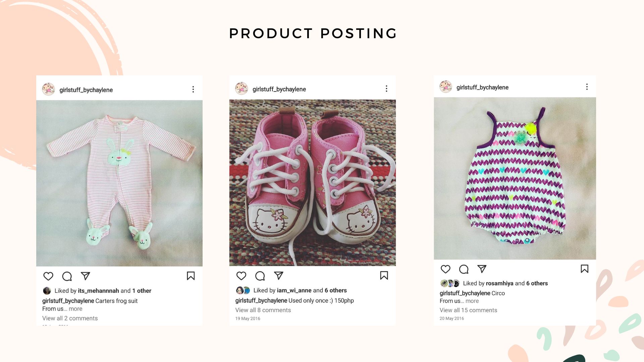Click share arrow under bunny onesie photo
This screenshot has height=362, width=644.
86,276
